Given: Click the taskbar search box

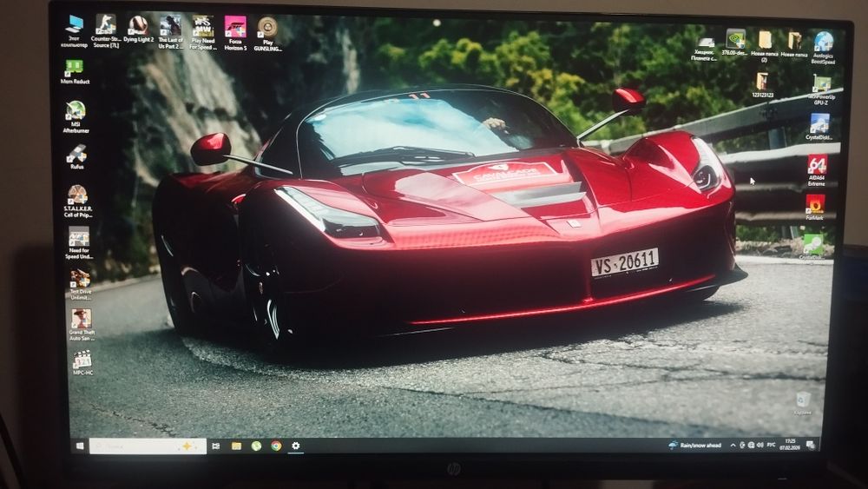Looking at the screenshot, I should [x=148, y=446].
